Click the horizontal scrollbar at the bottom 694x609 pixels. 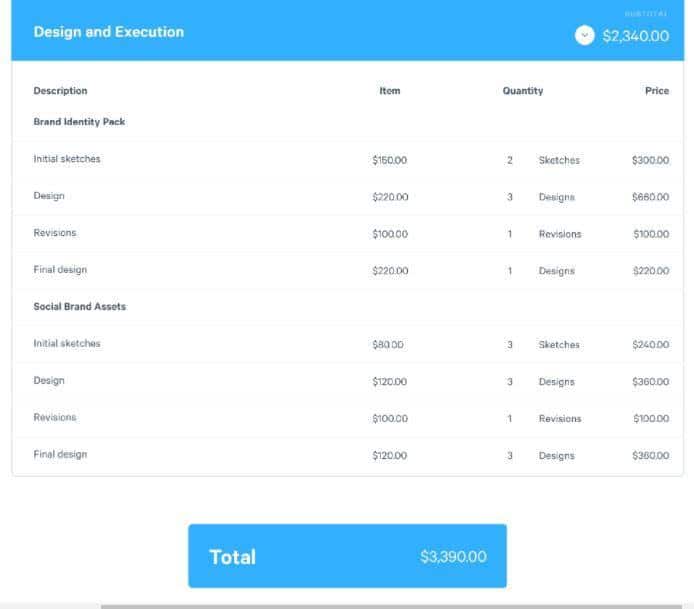(x=391, y=606)
